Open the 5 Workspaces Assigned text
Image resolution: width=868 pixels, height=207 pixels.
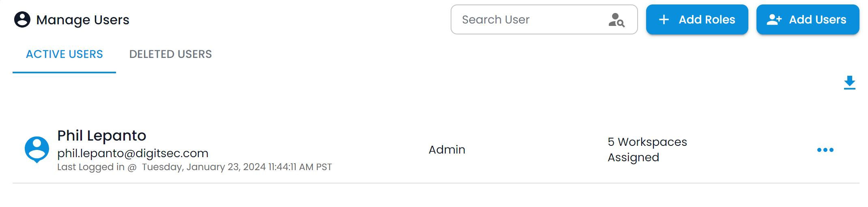click(647, 149)
